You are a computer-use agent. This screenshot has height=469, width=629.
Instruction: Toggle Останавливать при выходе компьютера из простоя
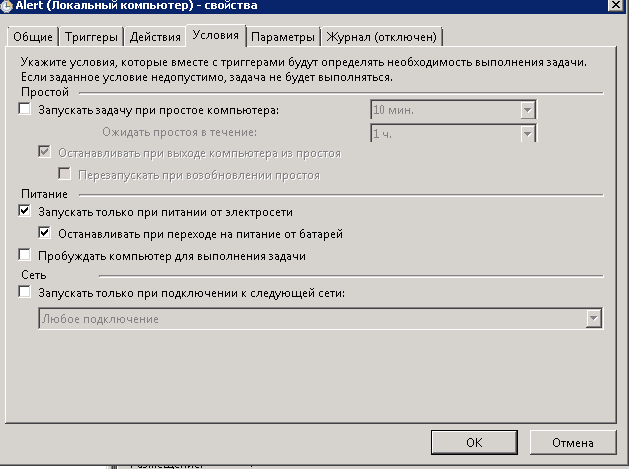click(45, 153)
